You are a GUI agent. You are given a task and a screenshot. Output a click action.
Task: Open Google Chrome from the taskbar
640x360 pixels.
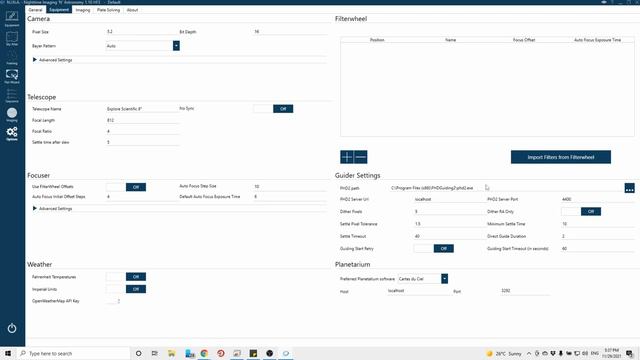[x=204, y=353]
